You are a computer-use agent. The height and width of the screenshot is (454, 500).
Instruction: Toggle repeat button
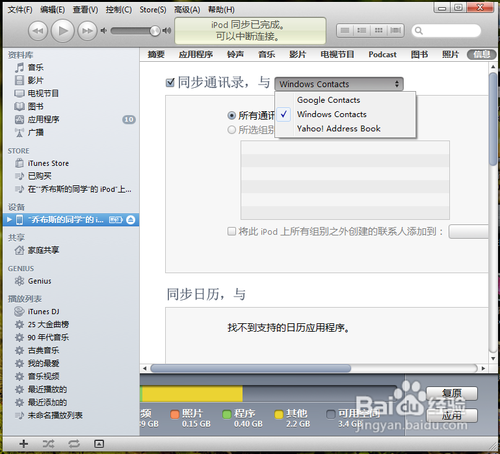(x=74, y=444)
